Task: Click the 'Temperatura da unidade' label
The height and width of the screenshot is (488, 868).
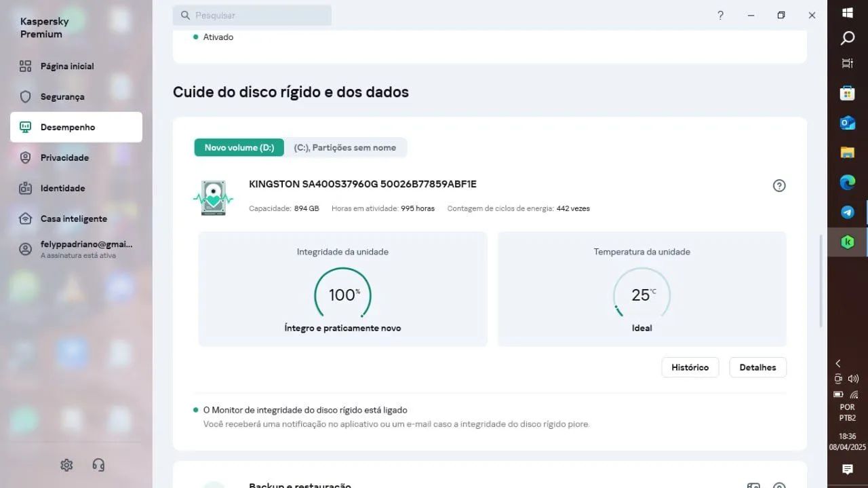Action: [x=642, y=252]
